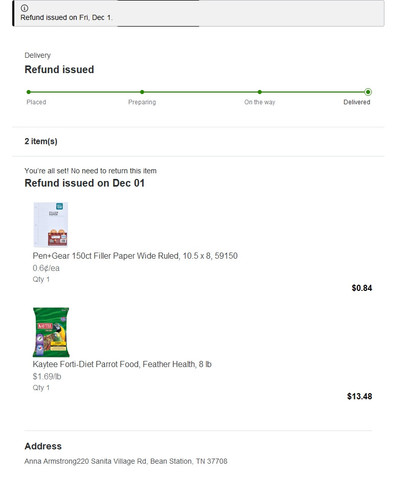Click the Delivered progress circle marker
This screenshot has width=409, height=500.
368,92
